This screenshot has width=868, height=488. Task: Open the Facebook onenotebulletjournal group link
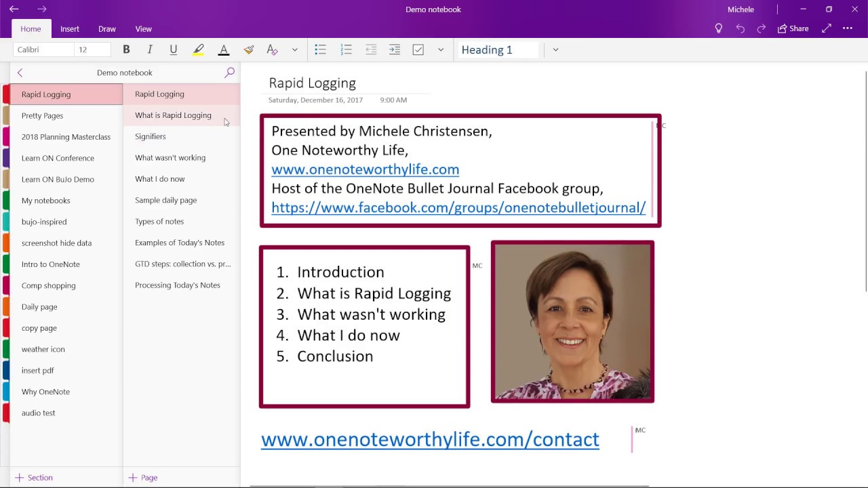pyautogui.click(x=458, y=207)
